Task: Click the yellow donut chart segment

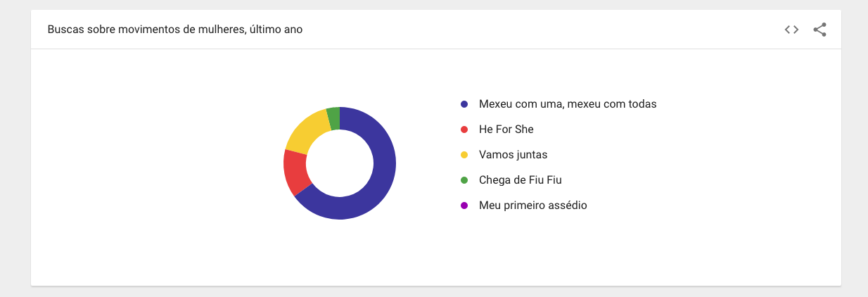Action: tap(305, 132)
